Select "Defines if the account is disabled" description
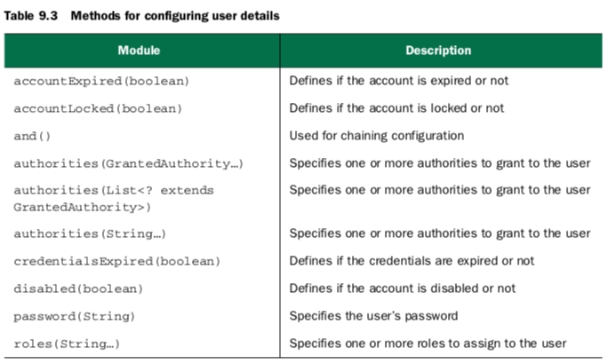 tap(402, 289)
